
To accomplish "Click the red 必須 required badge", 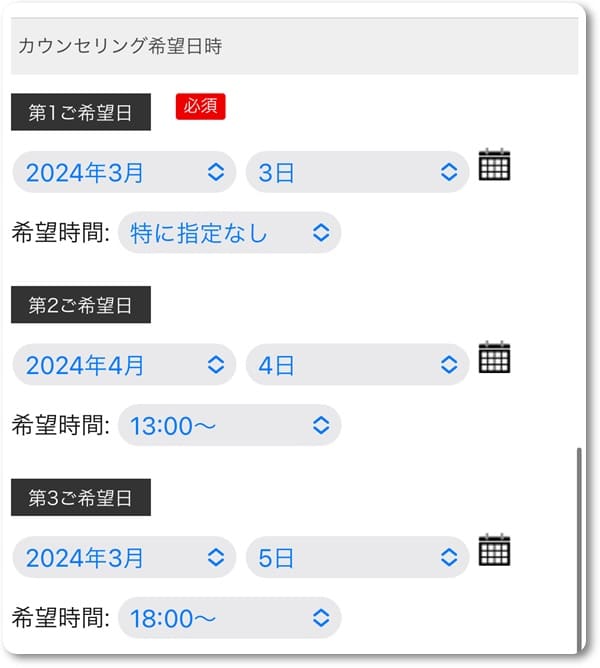I will pyautogui.click(x=200, y=106).
